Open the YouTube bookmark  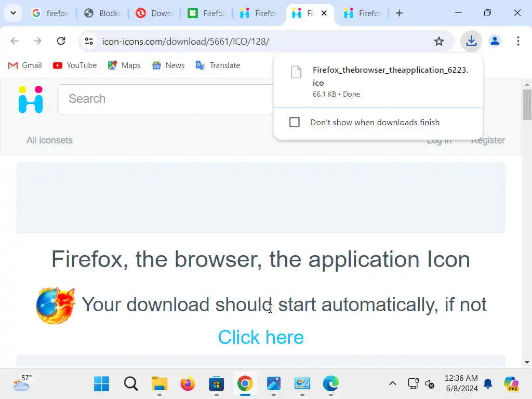75,65
